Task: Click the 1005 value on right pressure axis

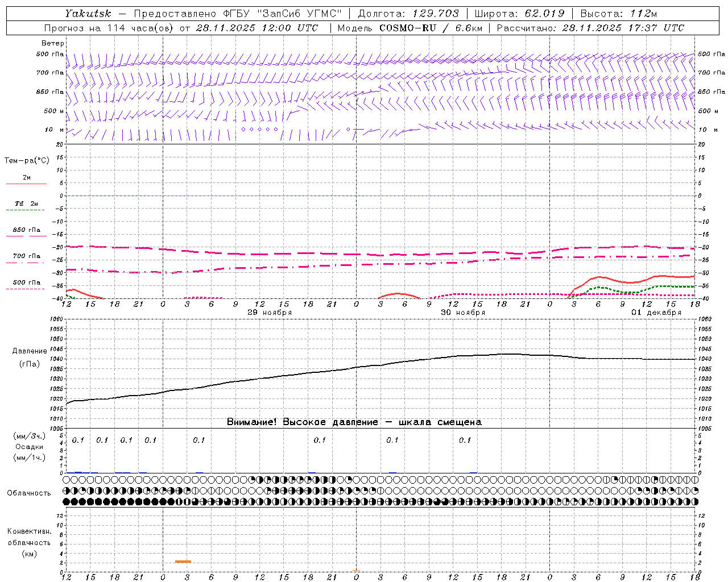Action: click(x=704, y=429)
